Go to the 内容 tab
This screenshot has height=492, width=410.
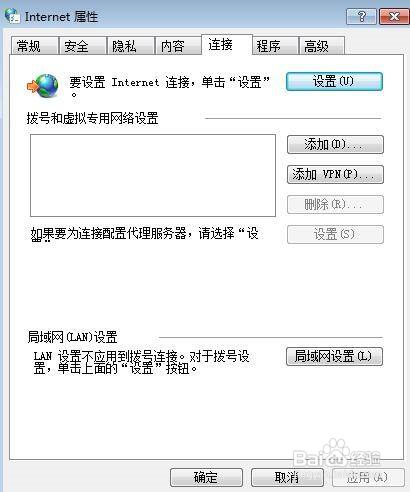point(178,46)
